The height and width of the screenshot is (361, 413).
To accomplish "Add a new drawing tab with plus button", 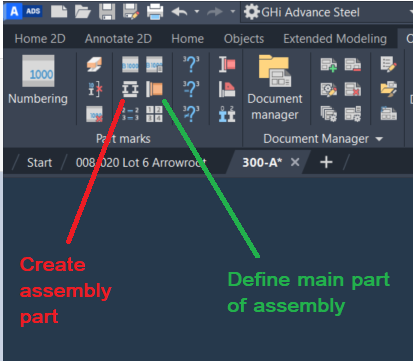I will (326, 162).
